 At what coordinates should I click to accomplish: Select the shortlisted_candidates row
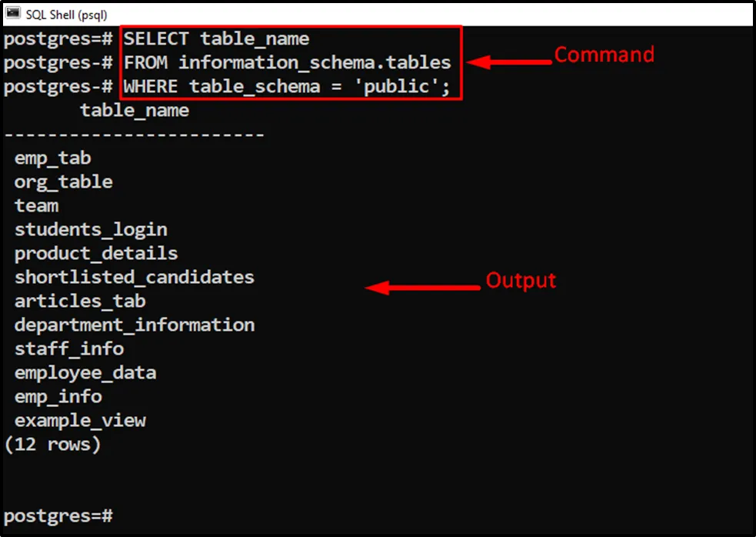pyautogui.click(x=134, y=277)
